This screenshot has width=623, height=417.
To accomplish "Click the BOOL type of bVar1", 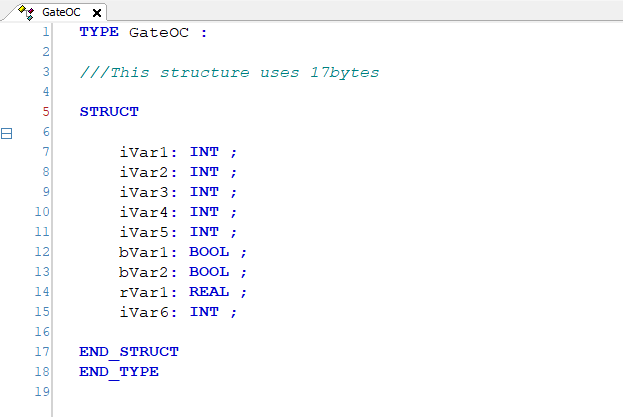I will tap(209, 252).
